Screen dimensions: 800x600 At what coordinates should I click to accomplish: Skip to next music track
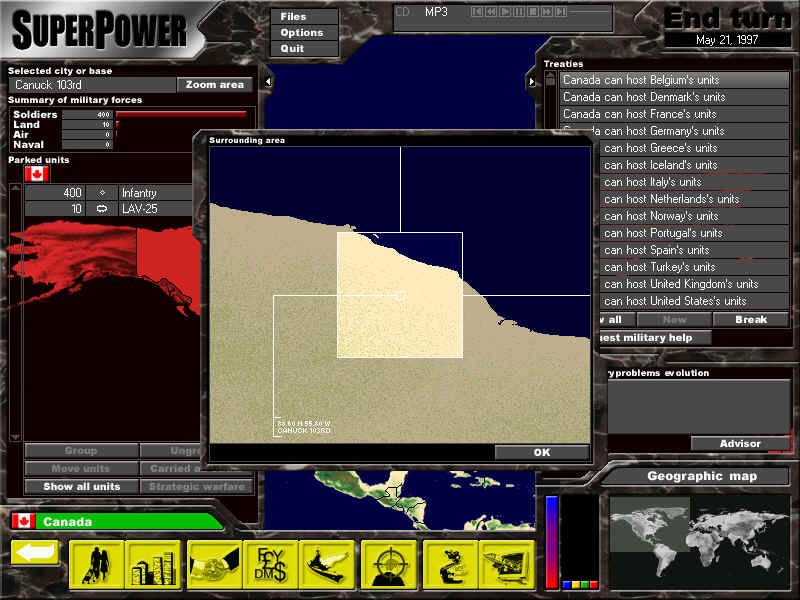(x=561, y=12)
